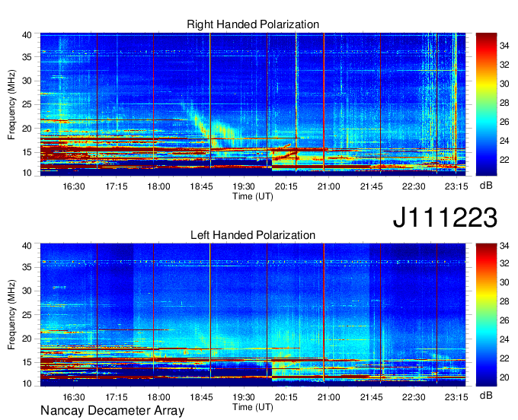
Task: Click the lower colorbar gradient strip
Action: pos(486,315)
